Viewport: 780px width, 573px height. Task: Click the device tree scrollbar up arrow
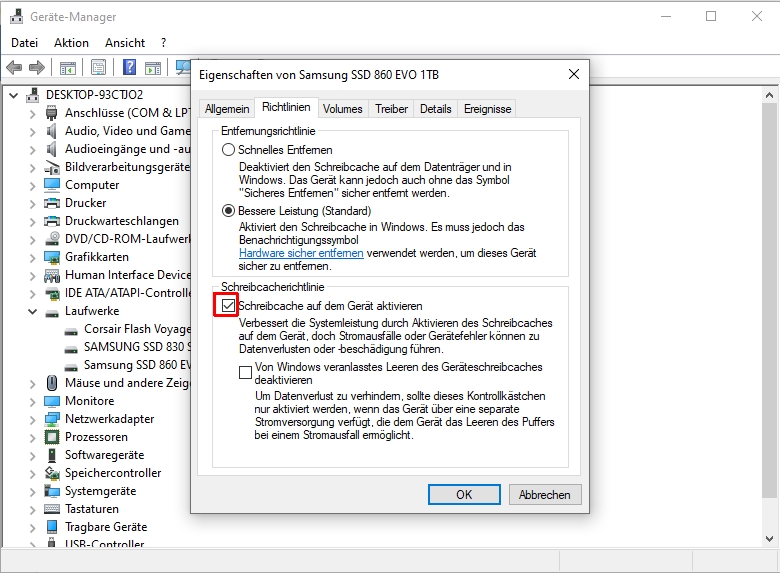pyautogui.click(x=769, y=95)
